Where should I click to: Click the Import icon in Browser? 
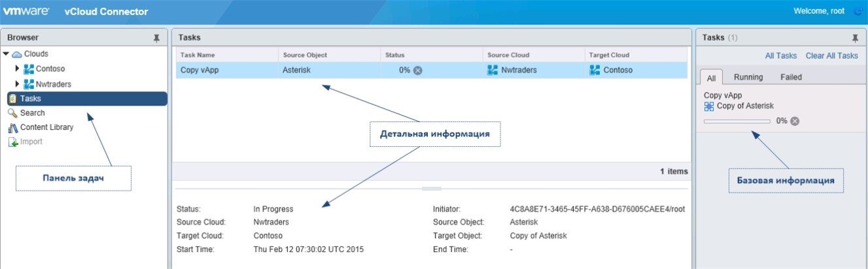coord(12,142)
